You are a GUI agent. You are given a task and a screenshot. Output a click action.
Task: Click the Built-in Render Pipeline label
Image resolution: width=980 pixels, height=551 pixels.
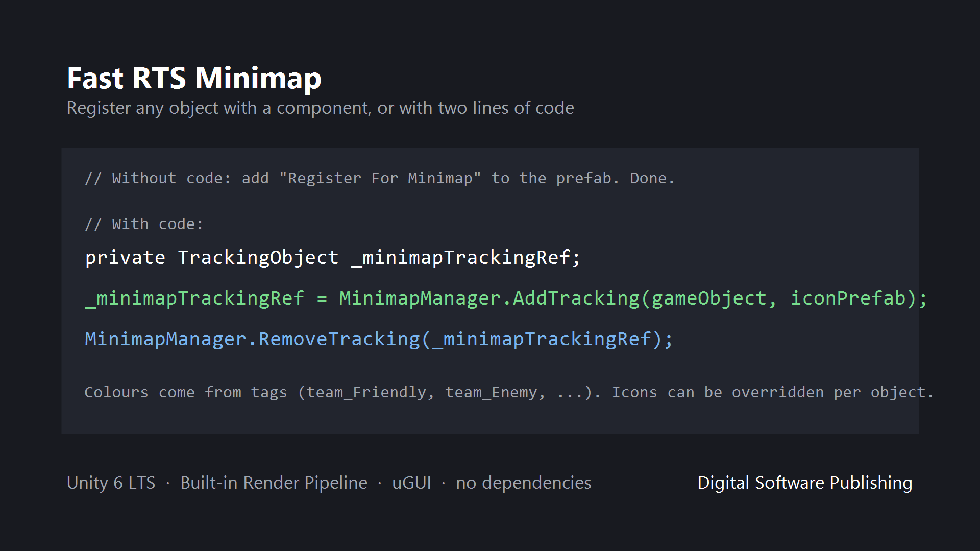(274, 483)
